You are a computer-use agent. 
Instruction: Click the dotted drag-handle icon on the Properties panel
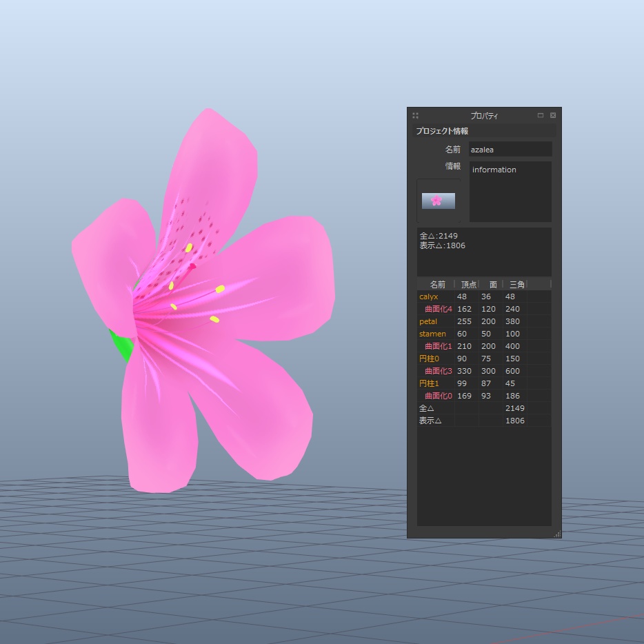415,115
